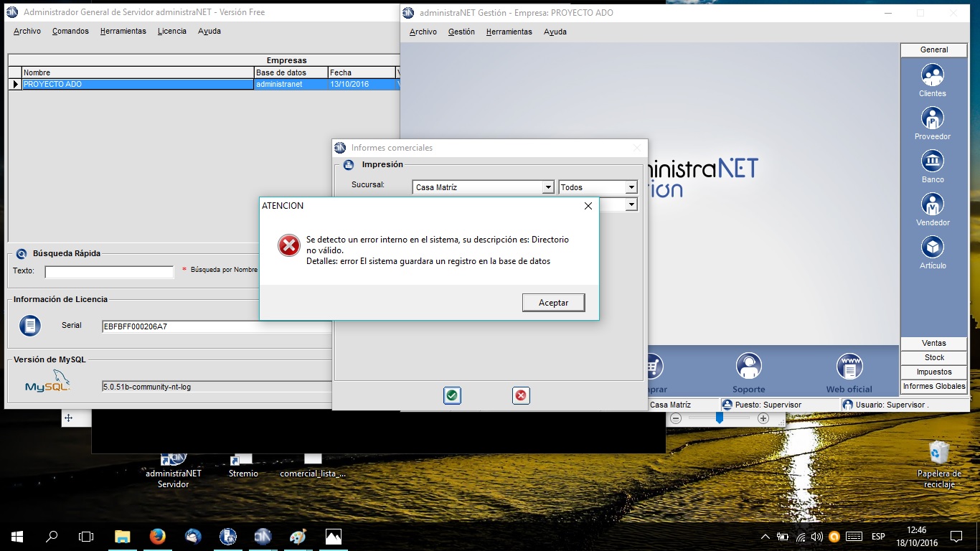980x551 pixels.
Task: Click the volume icon in system tray
Action: (x=816, y=536)
